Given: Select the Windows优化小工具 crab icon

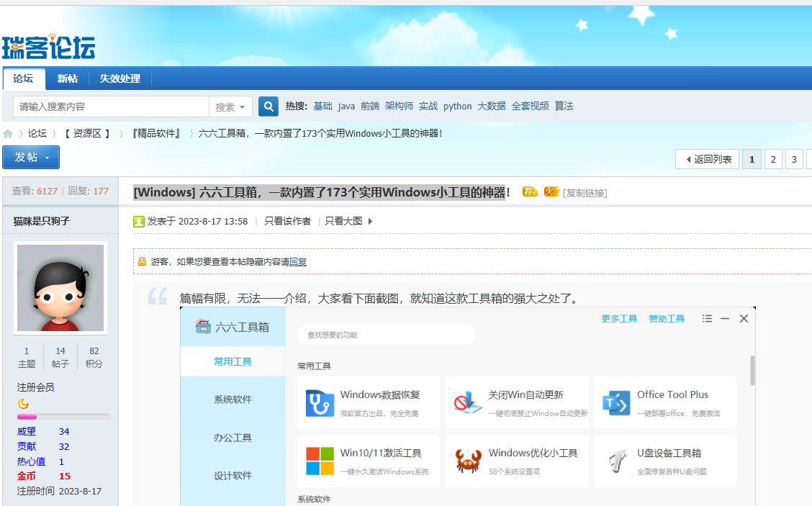Looking at the screenshot, I should click(468, 461).
